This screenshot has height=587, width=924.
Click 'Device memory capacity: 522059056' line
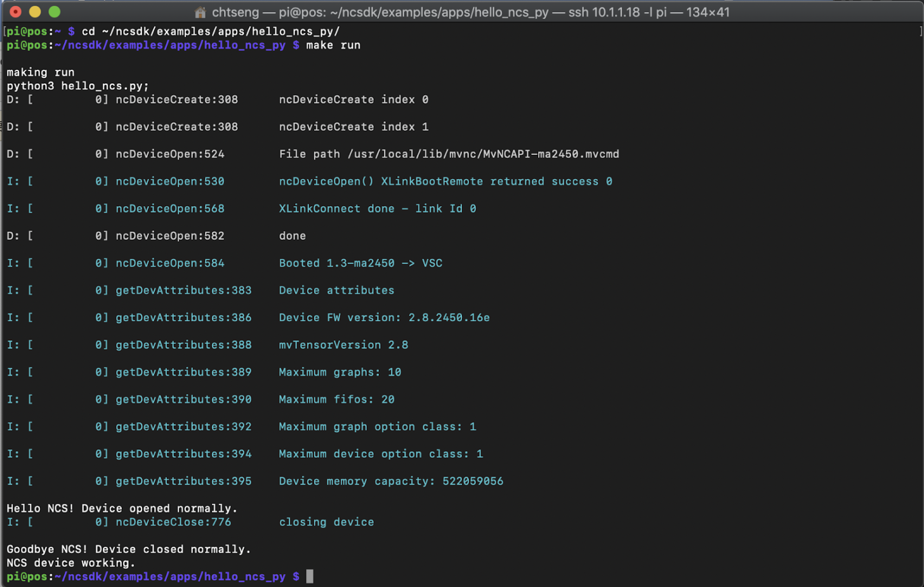pyautogui.click(x=391, y=482)
